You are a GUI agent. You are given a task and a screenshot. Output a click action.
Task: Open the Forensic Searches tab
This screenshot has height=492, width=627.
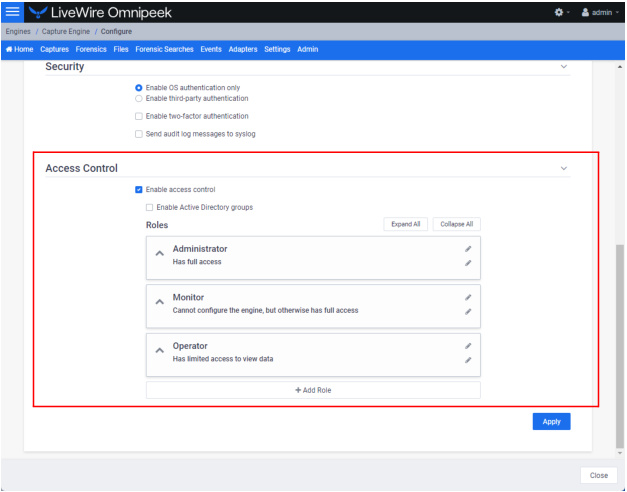pyautogui.click(x=164, y=49)
